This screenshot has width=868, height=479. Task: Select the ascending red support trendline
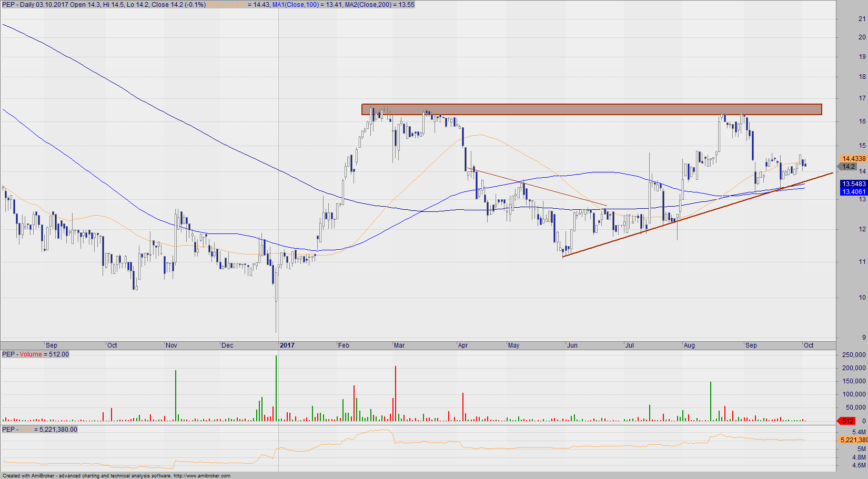click(698, 215)
